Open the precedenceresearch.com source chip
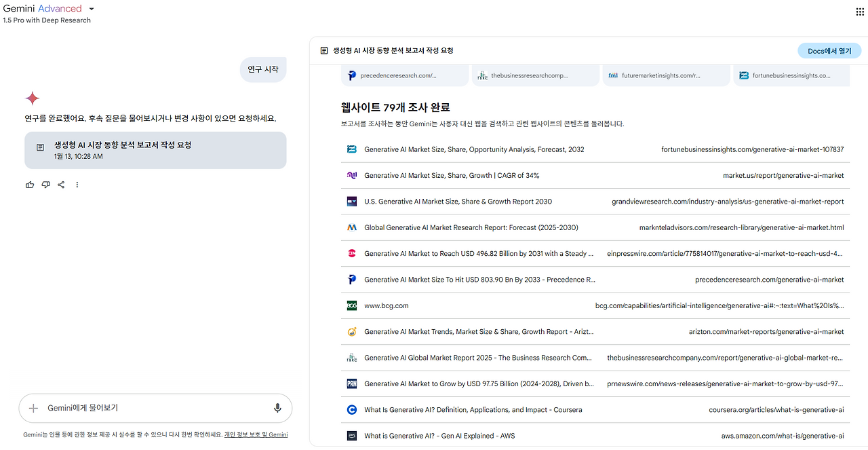This screenshot has height=450, width=868. 405,75
